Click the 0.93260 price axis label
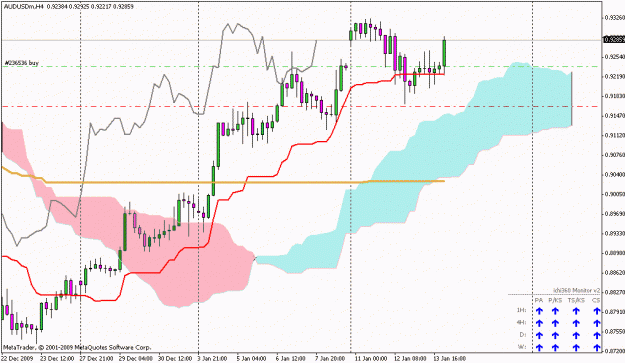The height and width of the screenshot is (363, 625). [614, 18]
